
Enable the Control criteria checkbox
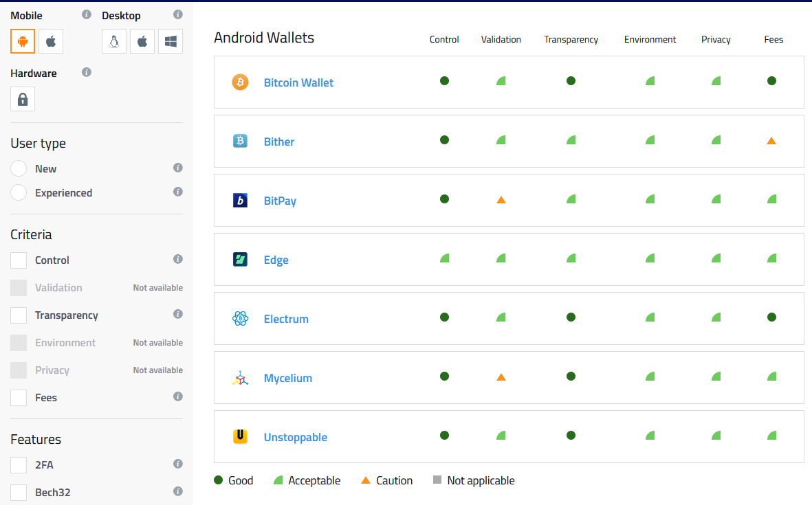pos(19,260)
